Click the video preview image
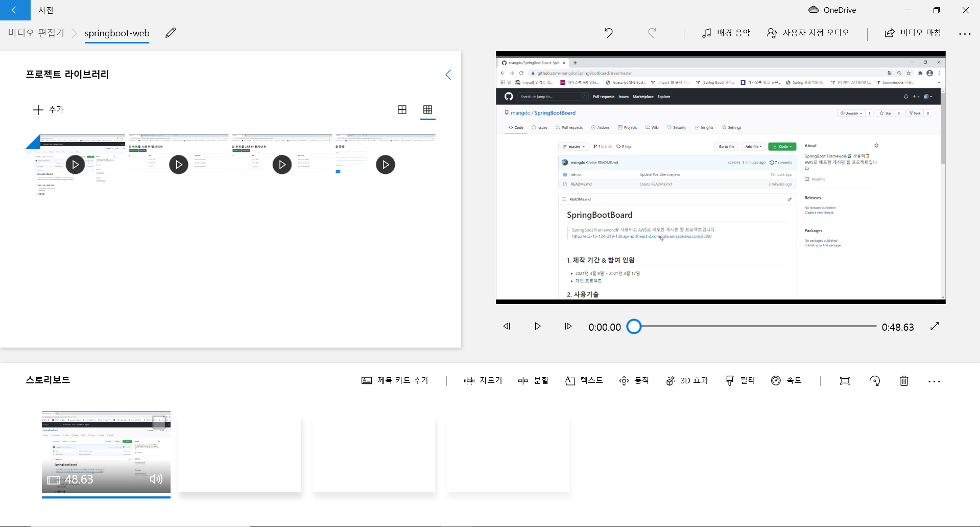 click(x=721, y=177)
